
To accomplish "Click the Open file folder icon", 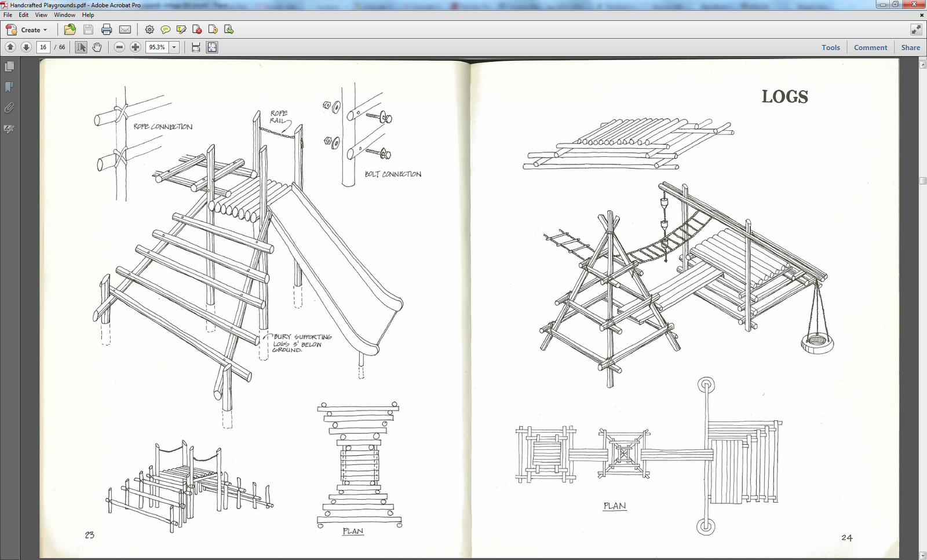I will pyautogui.click(x=70, y=30).
